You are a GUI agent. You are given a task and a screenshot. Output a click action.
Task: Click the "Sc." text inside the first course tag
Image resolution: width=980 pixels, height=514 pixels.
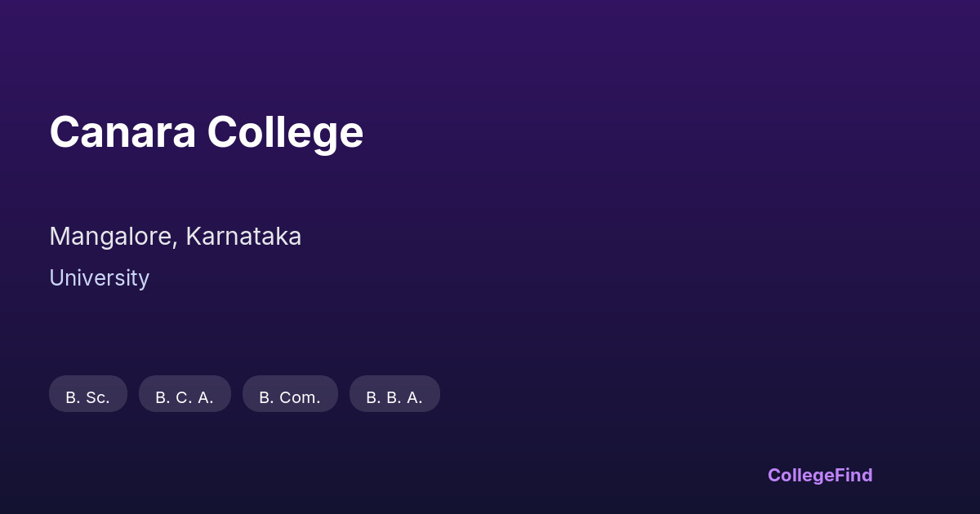tap(97, 397)
